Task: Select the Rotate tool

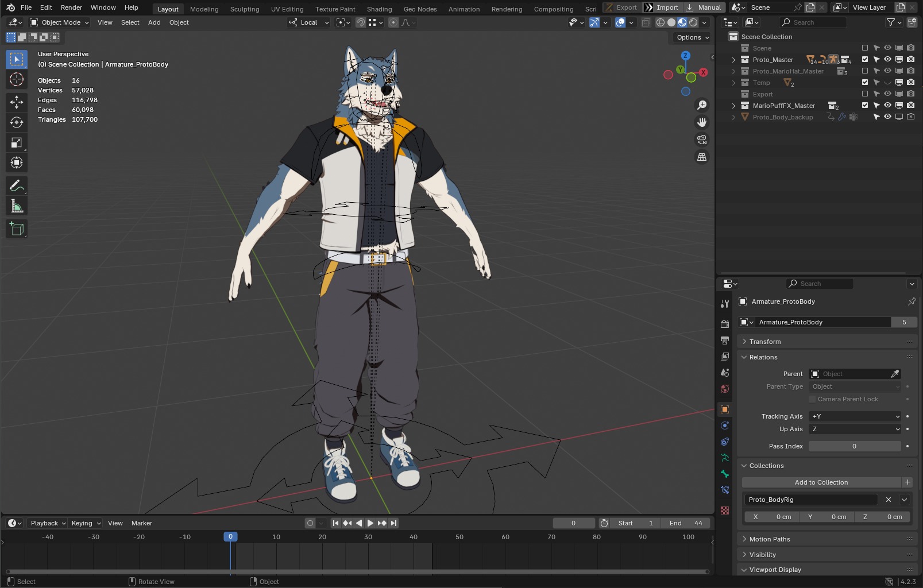Action: coord(17,122)
